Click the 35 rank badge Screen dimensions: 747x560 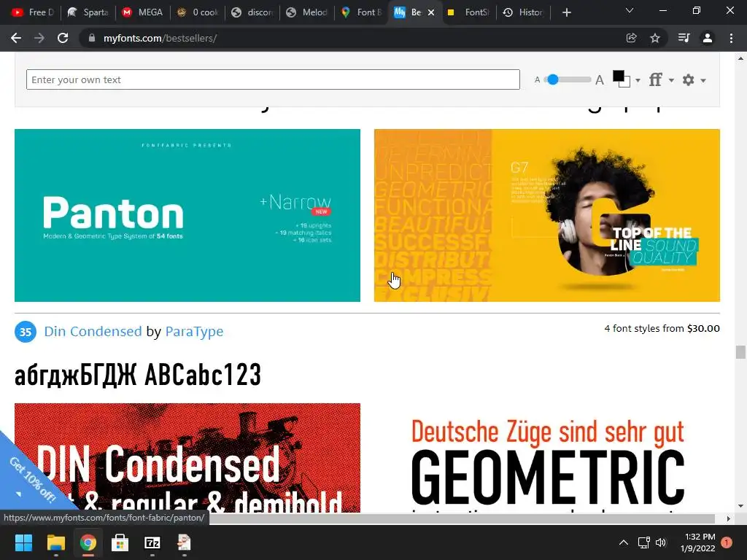[26, 332]
